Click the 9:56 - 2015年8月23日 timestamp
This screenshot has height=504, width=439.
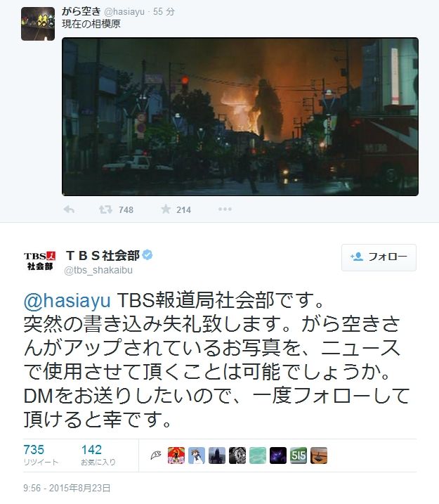pyautogui.click(x=67, y=488)
